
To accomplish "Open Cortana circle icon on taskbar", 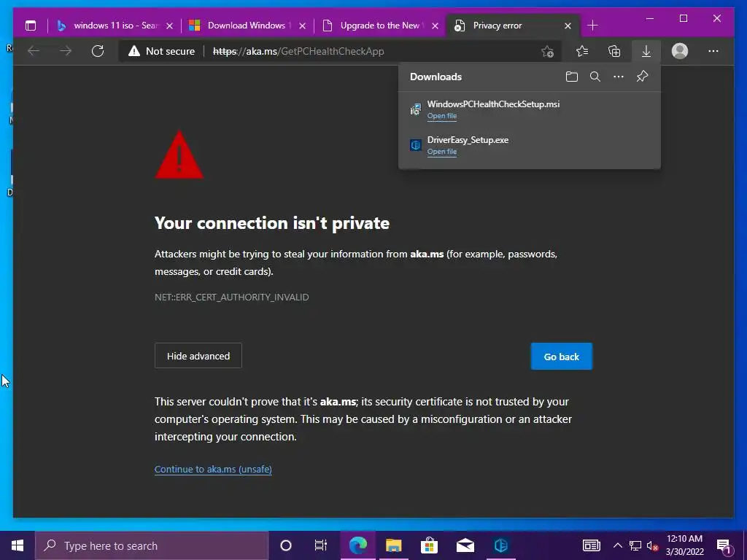I will 286,545.
